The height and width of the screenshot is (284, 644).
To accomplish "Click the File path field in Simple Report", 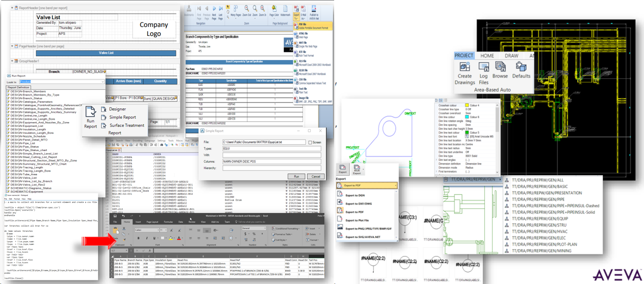I will [264, 142].
